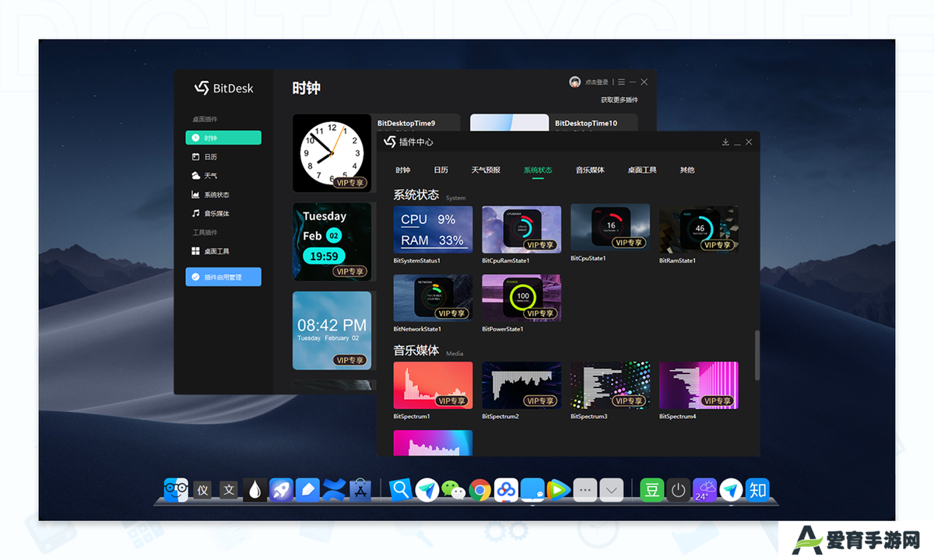The width and height of the screenshot is (934, 560).
Task: Select the BitCpuRamState1 plugin thumbnail
Action: pos(521,229)
